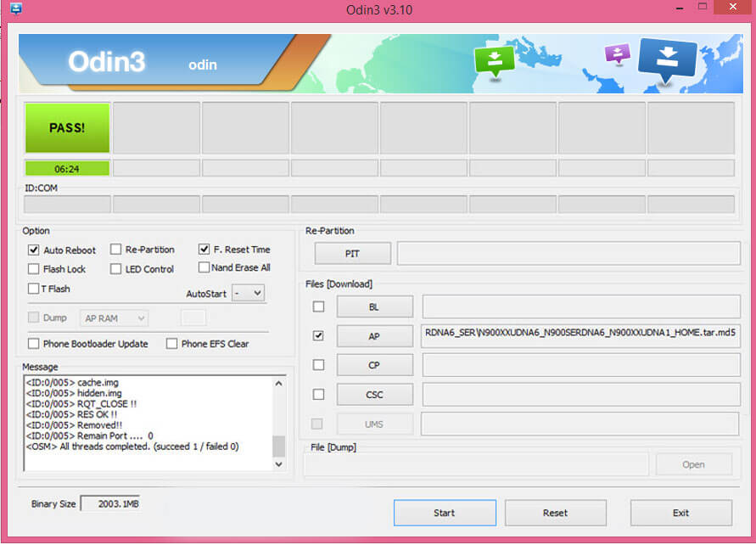Click the 06:24 elapsed time bar
The width and height of the screenshot is (756, 545).
[x=67, y=169]
